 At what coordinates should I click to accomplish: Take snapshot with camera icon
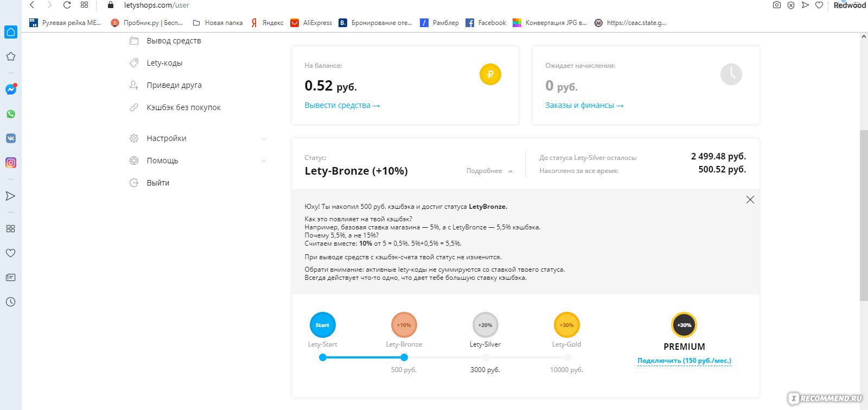point(777,5)
